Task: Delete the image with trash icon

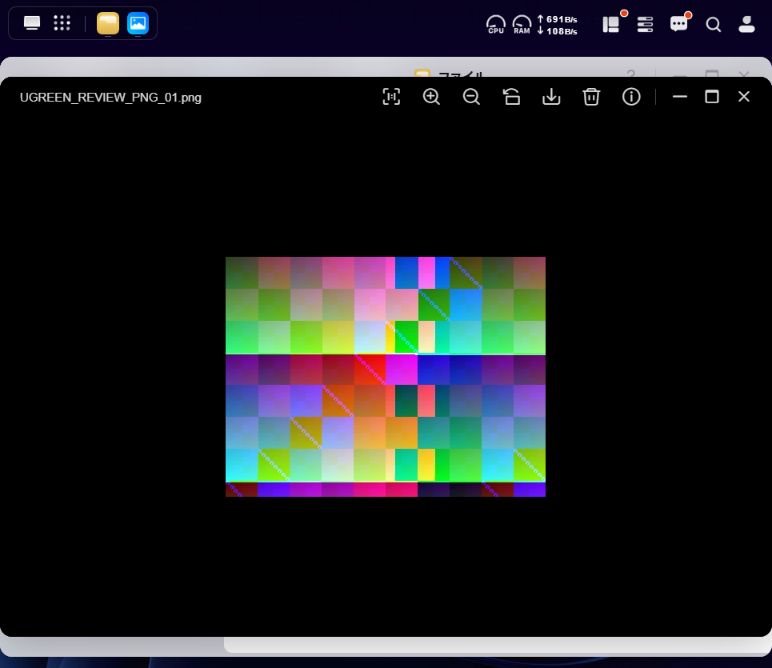Action: 591,96
